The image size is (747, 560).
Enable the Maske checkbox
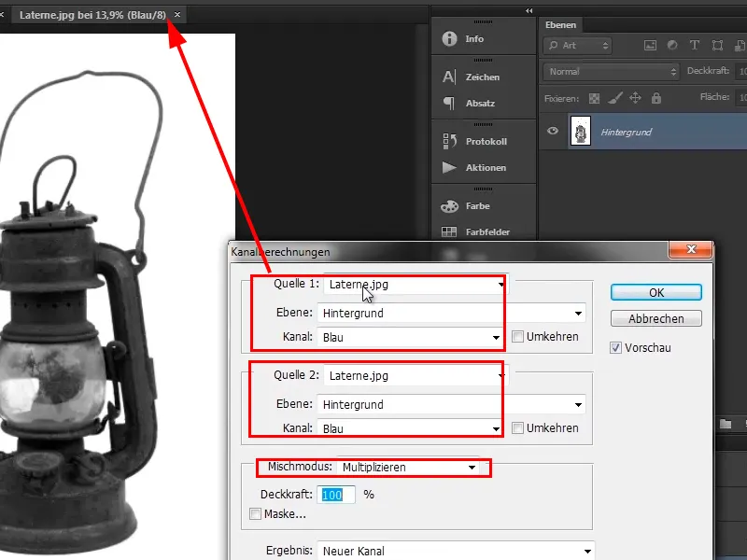click(x=255, y=514)
